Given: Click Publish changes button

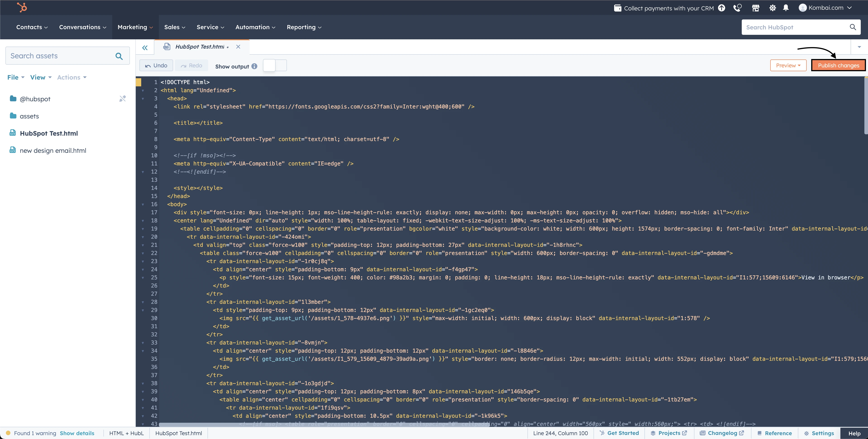Looking at the screenshot, I should click(838, 65).
